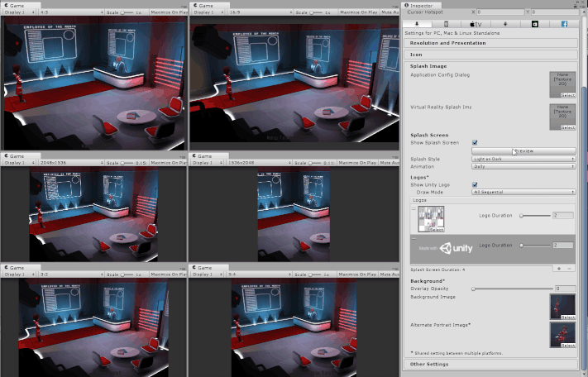Click the Overlay Opacity slider

pos(512,289)
